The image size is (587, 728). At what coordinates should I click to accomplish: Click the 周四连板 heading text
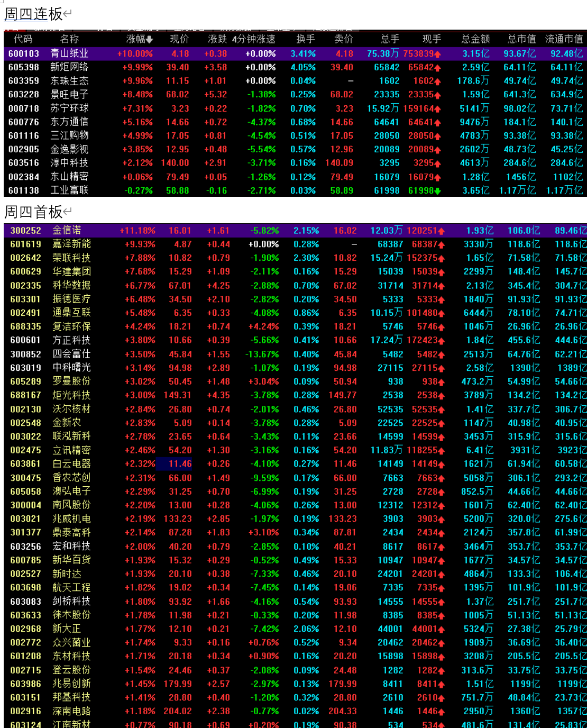click(33, 14)
